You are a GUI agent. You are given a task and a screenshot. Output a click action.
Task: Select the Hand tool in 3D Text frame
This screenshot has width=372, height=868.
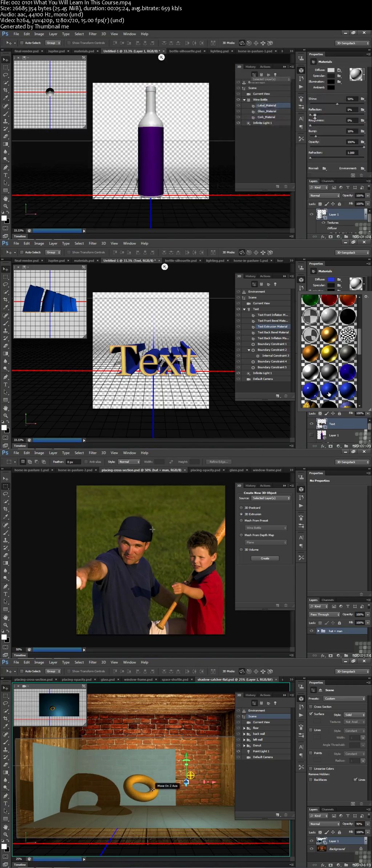[x=5, y=408]
